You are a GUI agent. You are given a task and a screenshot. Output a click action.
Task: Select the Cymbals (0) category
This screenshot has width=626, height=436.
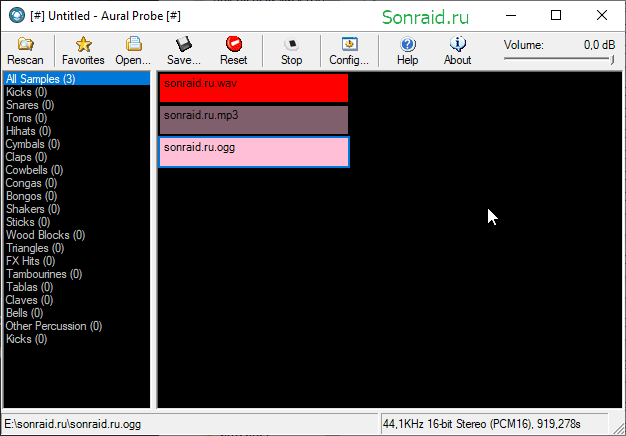click(x=77, y=144)
